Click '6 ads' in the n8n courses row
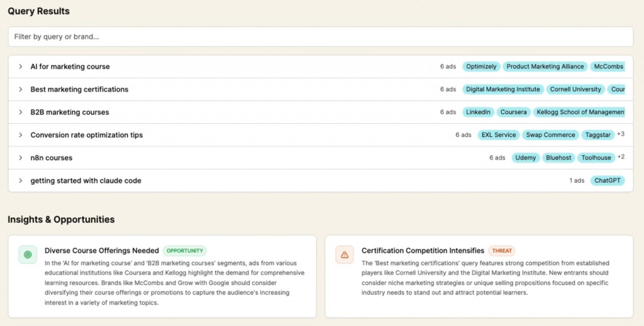The image size is (644, 326). click(x=497, y=158)
